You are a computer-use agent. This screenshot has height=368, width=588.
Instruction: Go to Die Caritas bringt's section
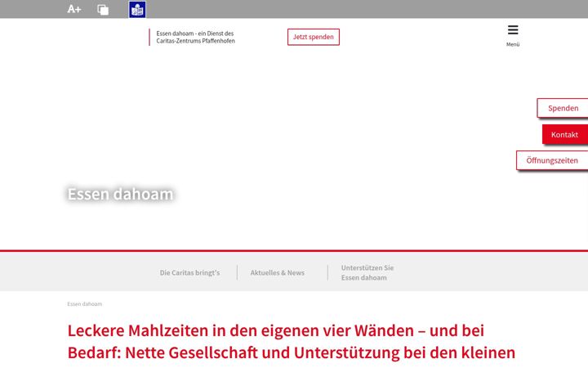point(189,272)
